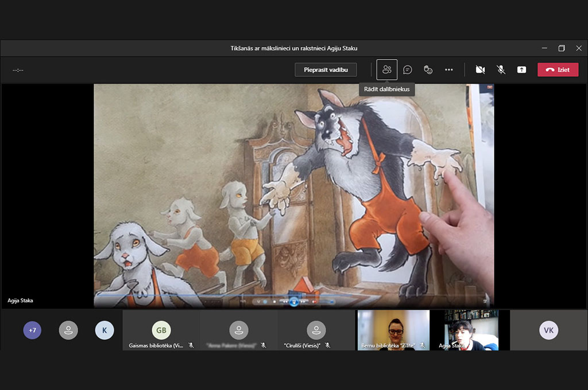The width and height of the screenshot is (588, 390).
Task: Select the Bērnu bibliotēka "Zīlīte" video tile
Action: (393, 330)
